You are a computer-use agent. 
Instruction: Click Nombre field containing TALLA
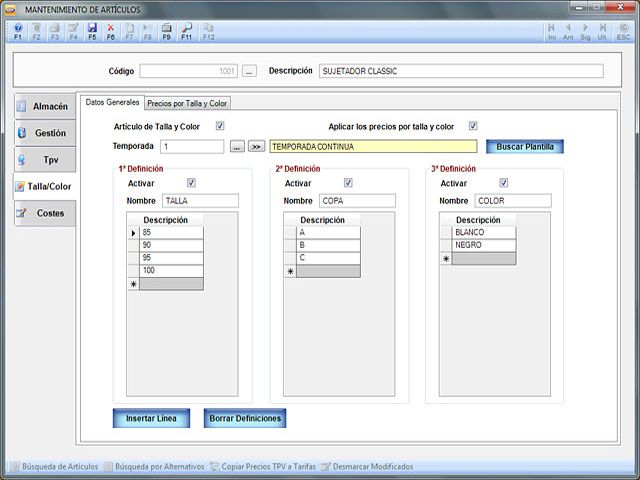(x=200, y=201)
